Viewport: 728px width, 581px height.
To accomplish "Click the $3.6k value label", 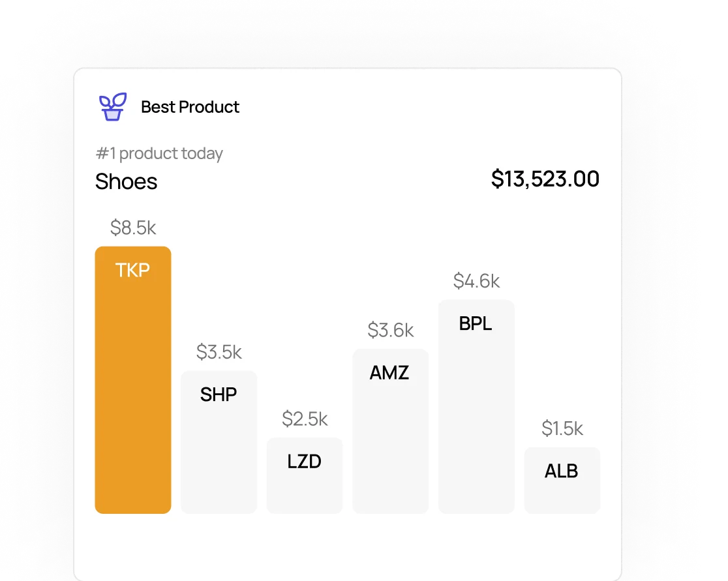I will tap(390, 330).
